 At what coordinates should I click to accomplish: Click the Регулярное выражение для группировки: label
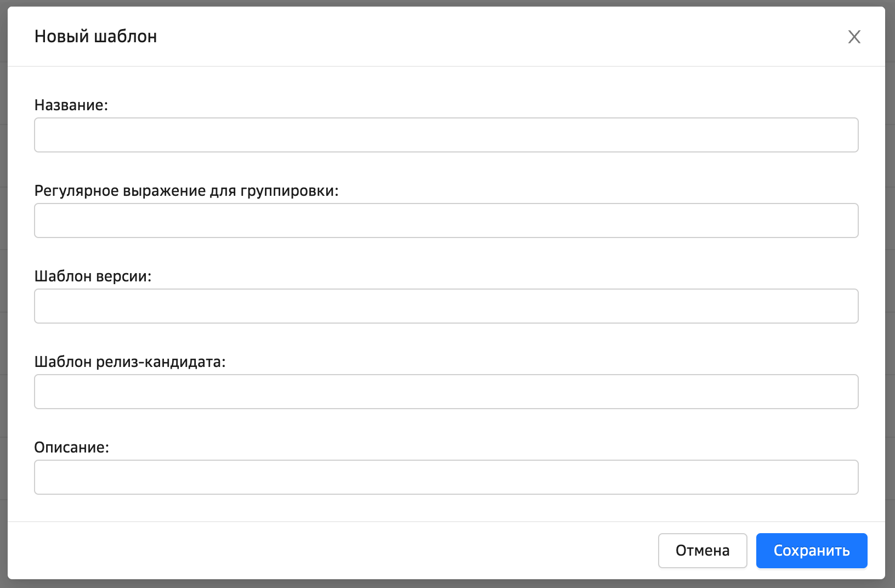(x=186, y=191)
